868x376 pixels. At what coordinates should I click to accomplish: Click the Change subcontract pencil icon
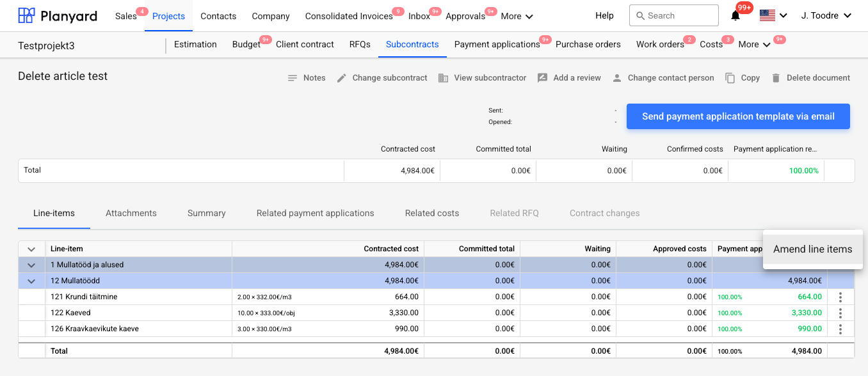tap(342, 78)
